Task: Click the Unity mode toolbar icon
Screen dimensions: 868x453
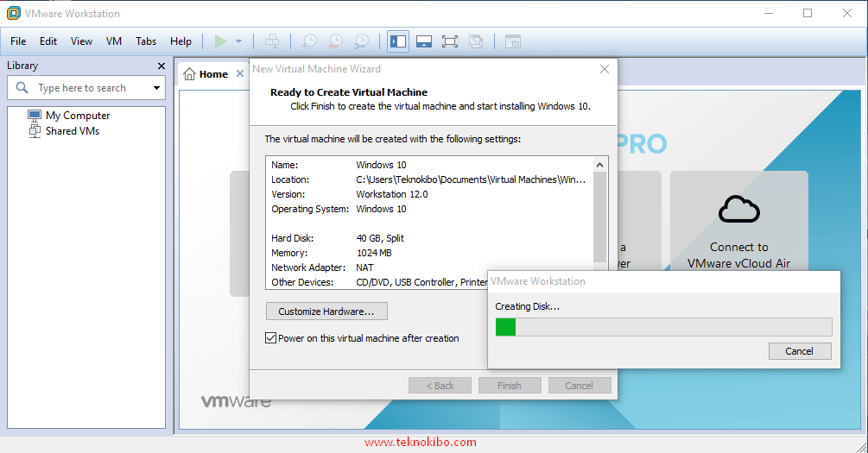Action: (476, 41)
